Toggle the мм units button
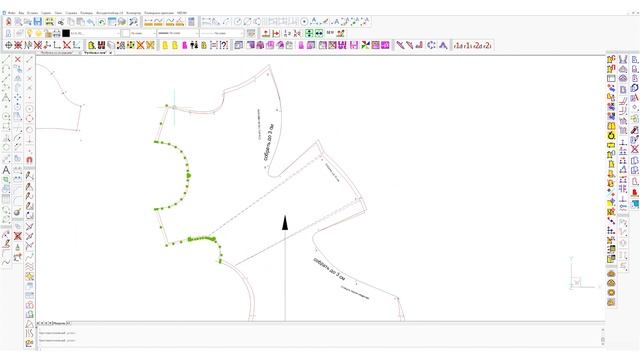The height and width of the screenshot is (360, 640). click(x=330, y=33)
